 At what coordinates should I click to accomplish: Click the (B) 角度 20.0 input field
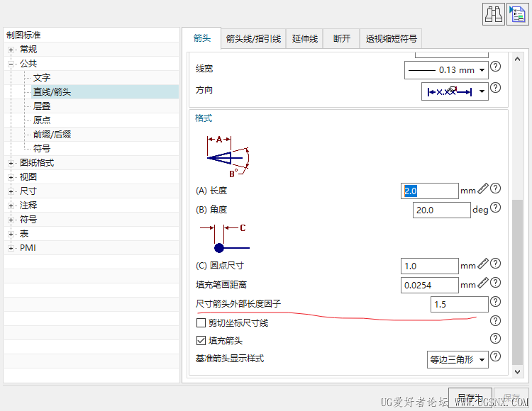click(441, 210)
